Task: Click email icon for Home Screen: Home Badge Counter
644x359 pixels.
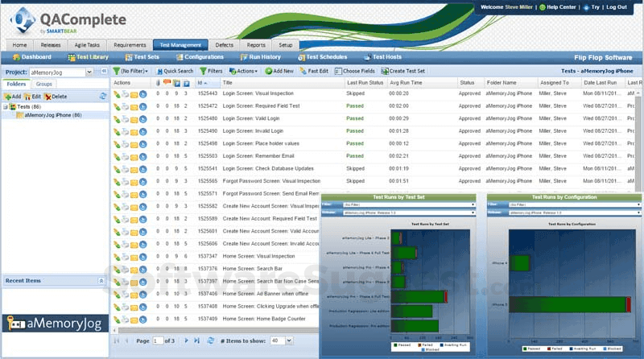Action: point(134,320)
